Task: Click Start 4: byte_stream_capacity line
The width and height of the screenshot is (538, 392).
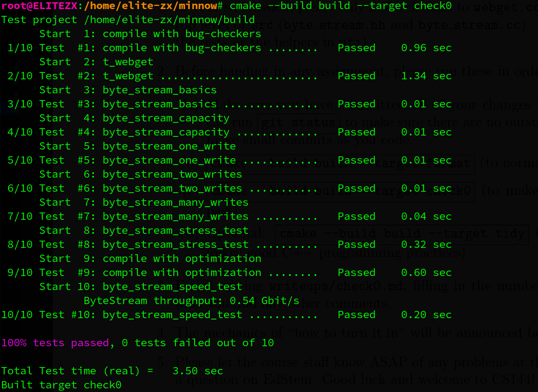Action: point(134,118)
